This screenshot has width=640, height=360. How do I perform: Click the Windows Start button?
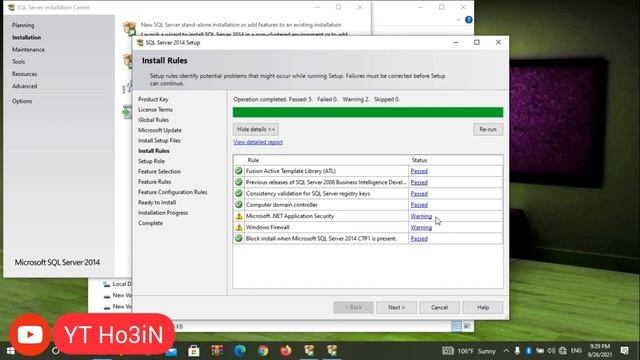pos(10,351)
